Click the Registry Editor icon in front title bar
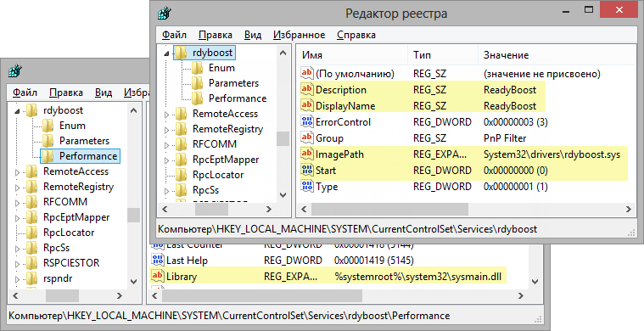 click(x=165, y=13)
